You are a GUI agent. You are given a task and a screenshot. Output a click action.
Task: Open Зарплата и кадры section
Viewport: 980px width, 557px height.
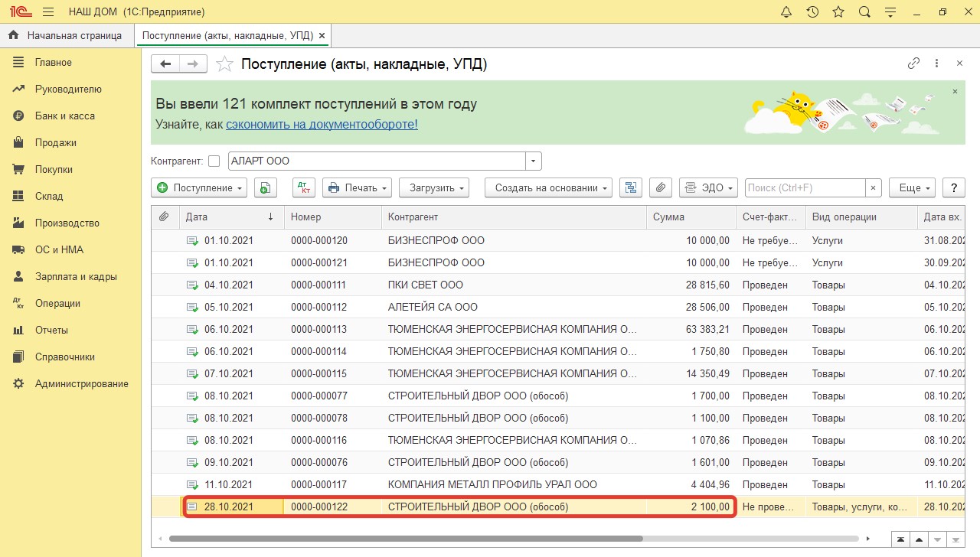click(x=76, y=277)
